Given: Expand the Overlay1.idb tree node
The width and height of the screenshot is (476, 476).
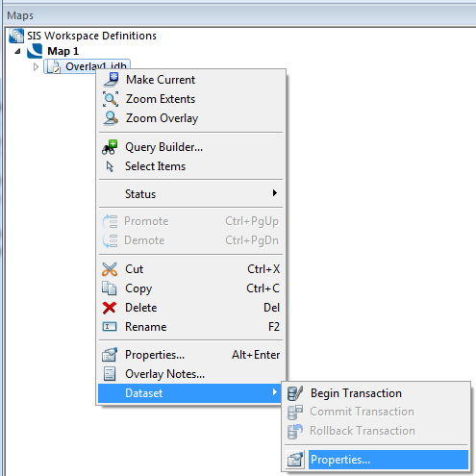Looking at the screenshot, I should pyautogui.click(x=36, y=66).
